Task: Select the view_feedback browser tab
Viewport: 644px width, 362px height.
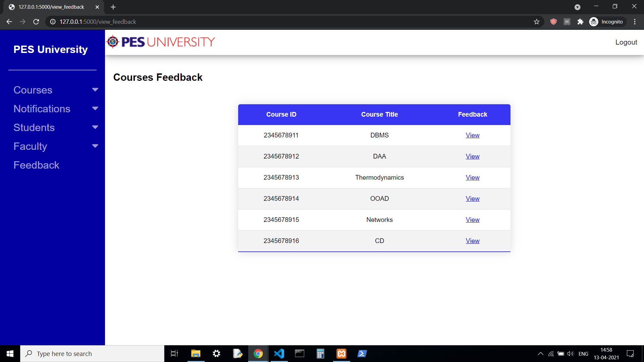Action: [51, 7]
